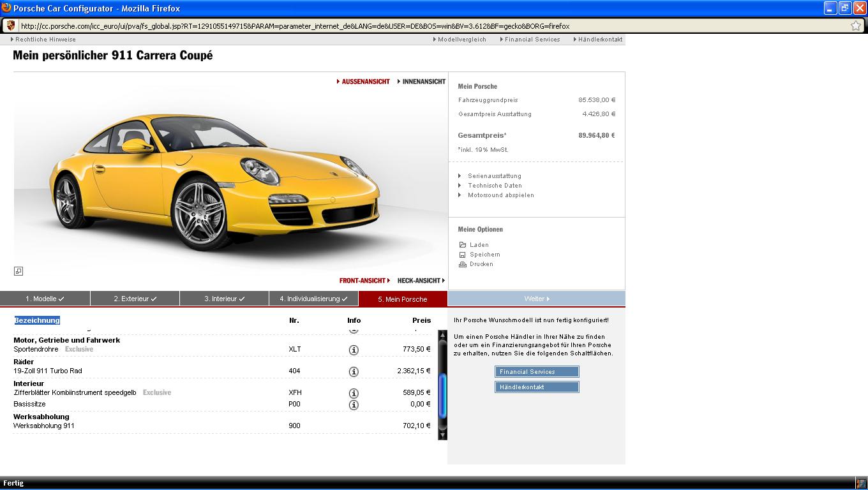Click scroll down arrow of options list
Screen dimensions: 868x490
[442, 435]
